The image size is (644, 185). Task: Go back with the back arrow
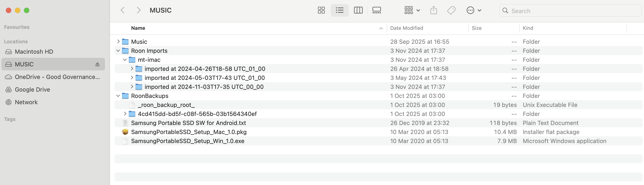point(123,10)
